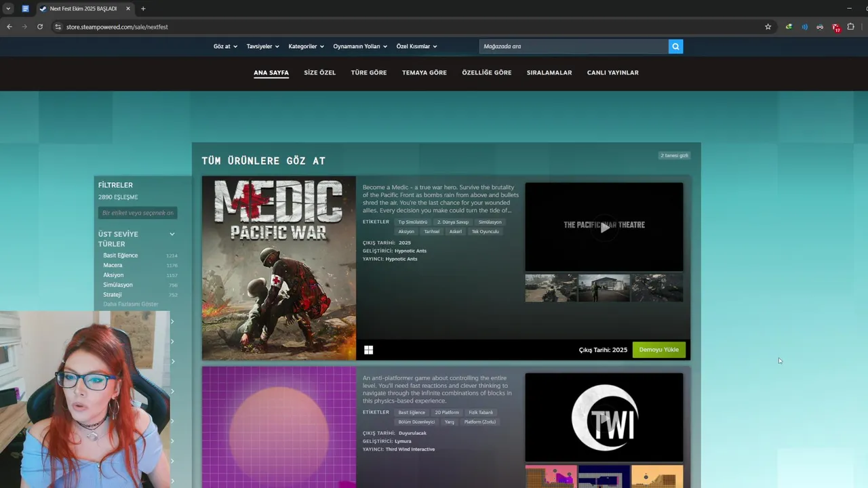This screenshot has height=488, width=868.
Task: Open the glasses-face extension icon
Action: tap(820, 26)
